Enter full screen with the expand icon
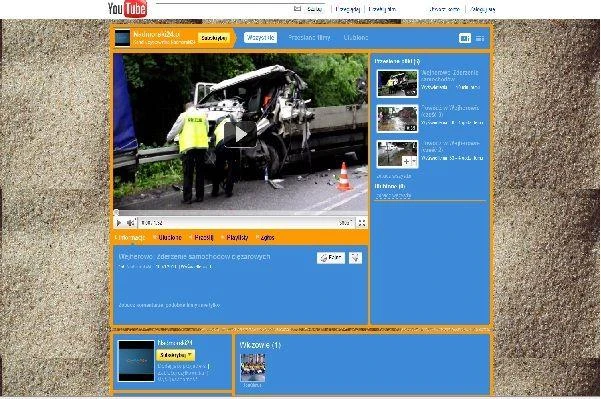The width and height of the screenshot is (601, 399). 361,223
